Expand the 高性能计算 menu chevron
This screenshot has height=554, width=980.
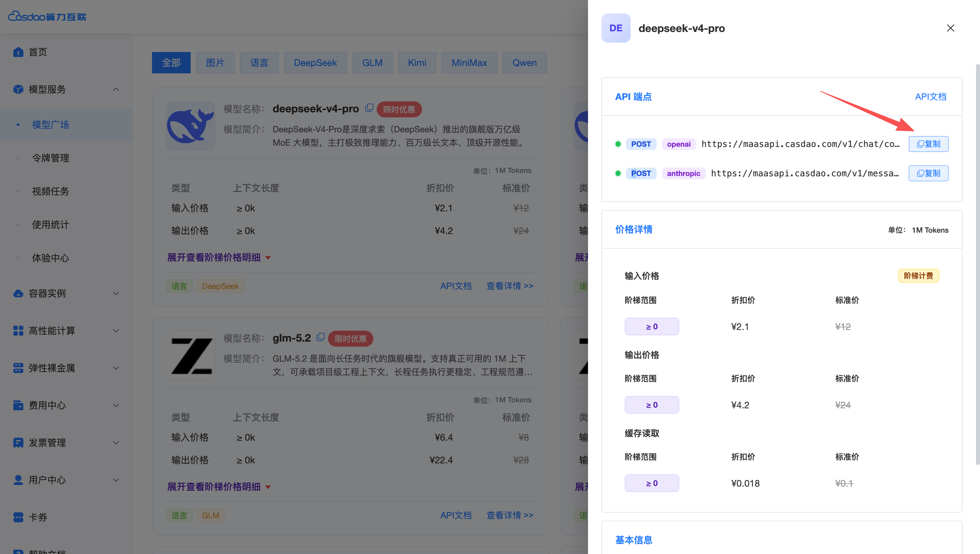click(116, 331)
